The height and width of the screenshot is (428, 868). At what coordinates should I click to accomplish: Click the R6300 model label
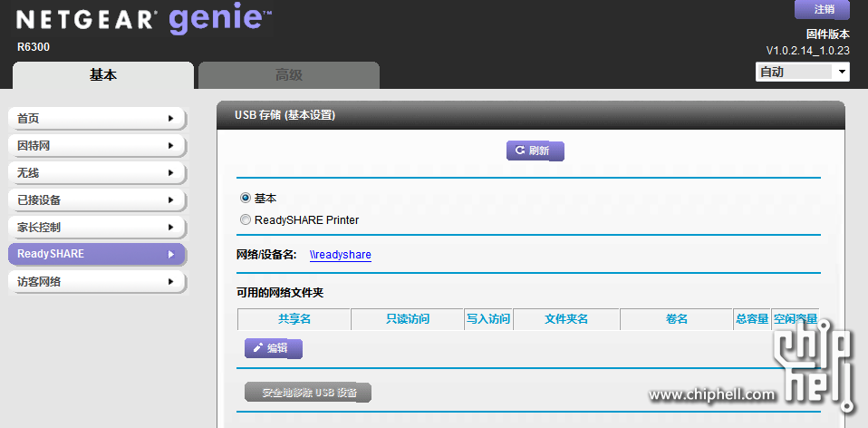point(34,48)
